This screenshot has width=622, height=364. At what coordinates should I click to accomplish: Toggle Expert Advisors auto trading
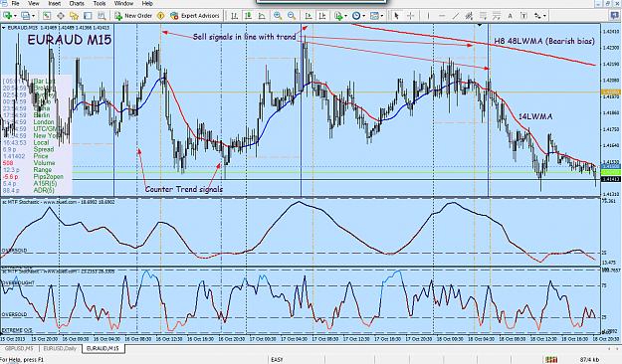[195, 16]
